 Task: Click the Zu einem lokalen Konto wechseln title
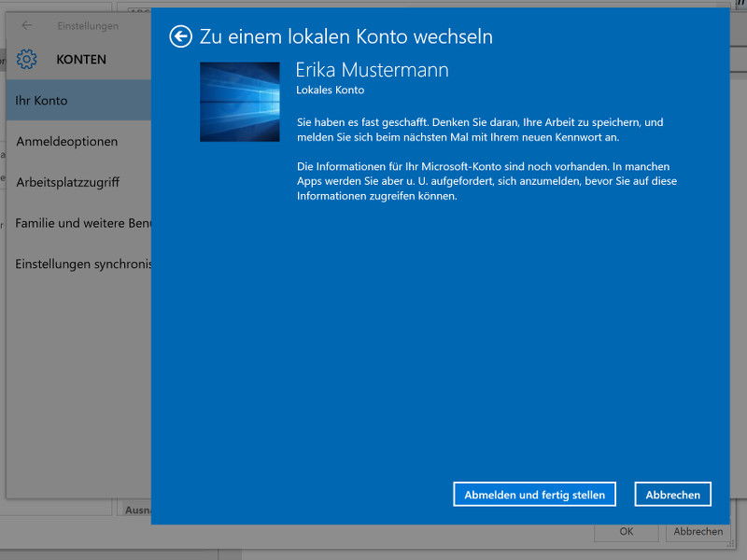[x=346, y=36]
